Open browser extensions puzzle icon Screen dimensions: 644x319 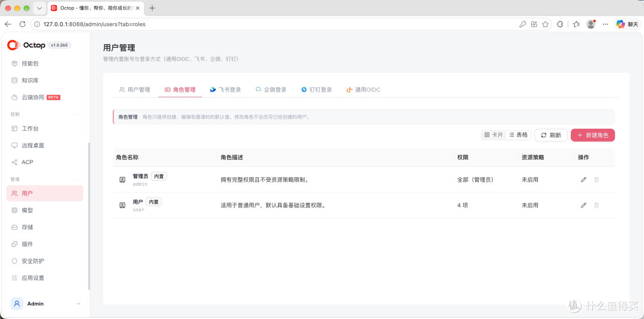click(x=560, y=24)
